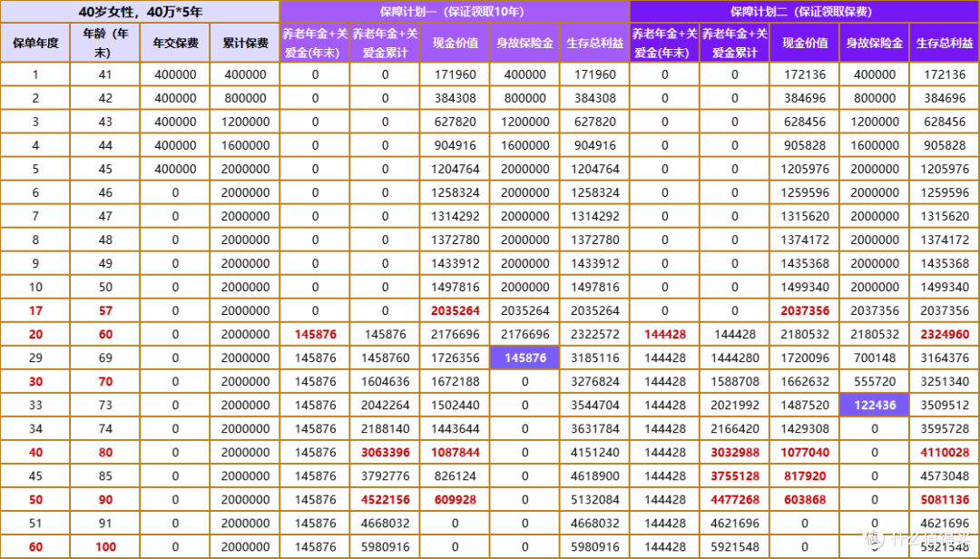Image resolution: width=980 pixels, height=559 pixels.
Task: Click the age cell 69
Action: click(x=105, y=358)
